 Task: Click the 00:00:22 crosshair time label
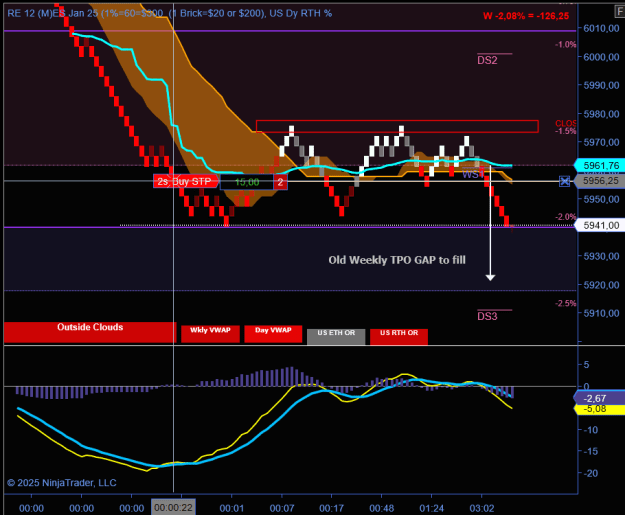[173, 507]
